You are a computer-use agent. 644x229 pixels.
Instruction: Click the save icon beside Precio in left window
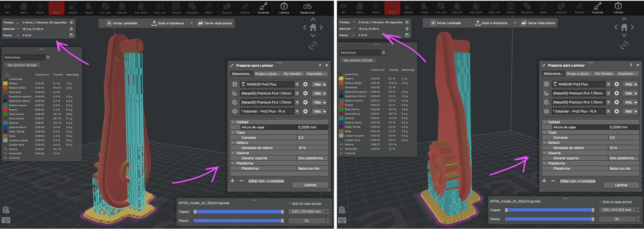(71, 35)
